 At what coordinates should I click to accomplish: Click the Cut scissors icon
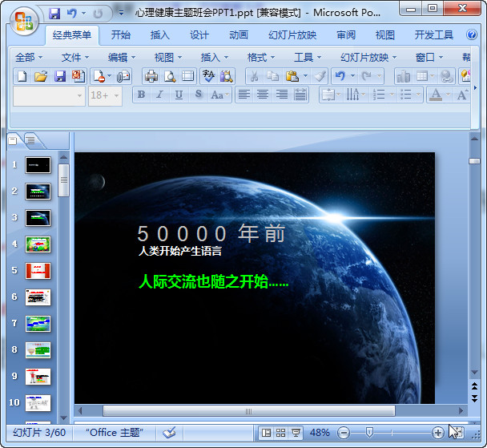click(255, 76)
